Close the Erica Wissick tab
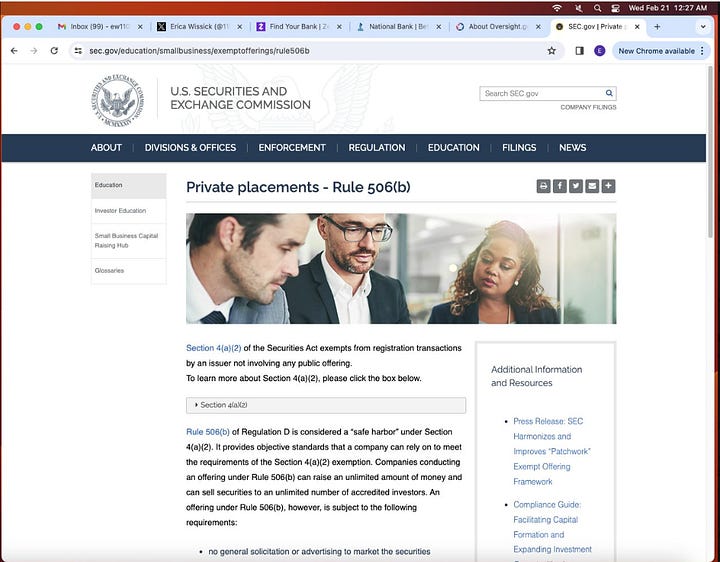This screenshot has height=562, width=720. coord(240,27)
